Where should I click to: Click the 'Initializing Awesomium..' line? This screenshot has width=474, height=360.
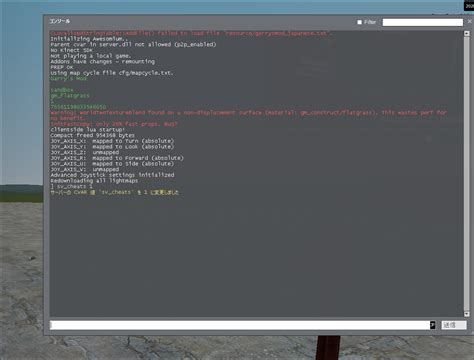click(x=89, y=39)
